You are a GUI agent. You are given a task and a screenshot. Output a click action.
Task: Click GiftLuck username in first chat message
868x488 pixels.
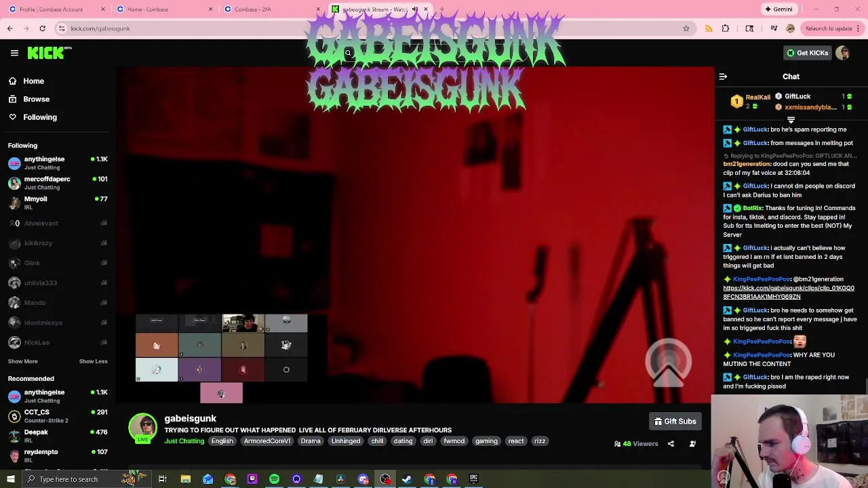755,129
